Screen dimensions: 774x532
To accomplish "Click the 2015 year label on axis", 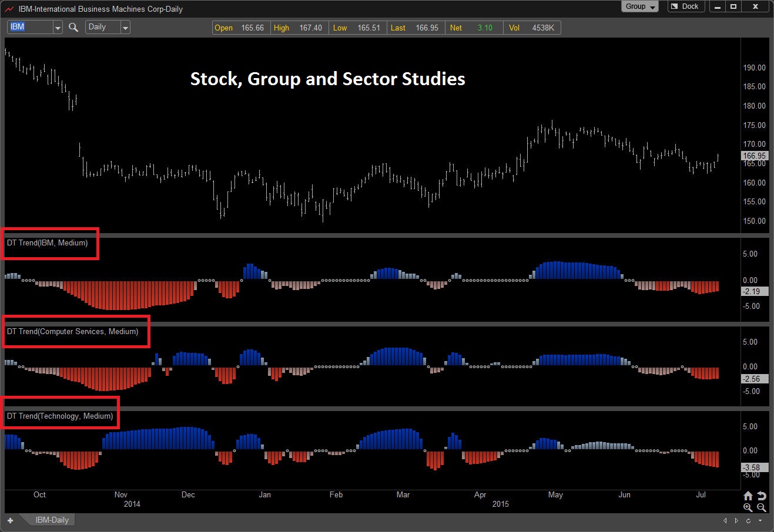I will pyautogui.click(x=501, y=504).
